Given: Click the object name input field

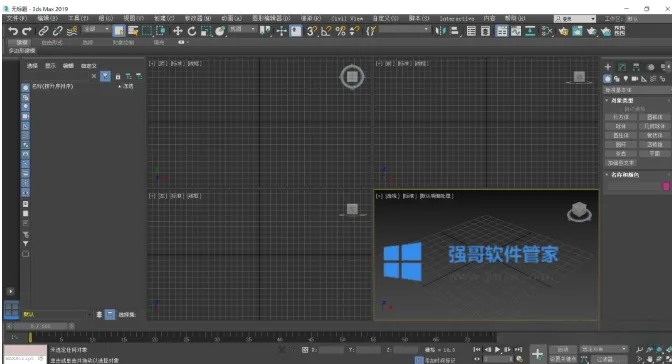Looking at the screenshot, I should [634, 186].
